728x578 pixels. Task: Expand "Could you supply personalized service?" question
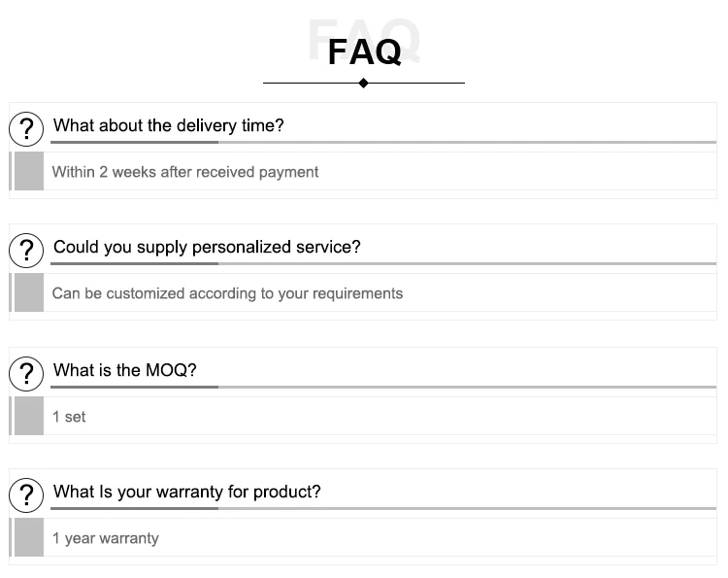(207, 247)
